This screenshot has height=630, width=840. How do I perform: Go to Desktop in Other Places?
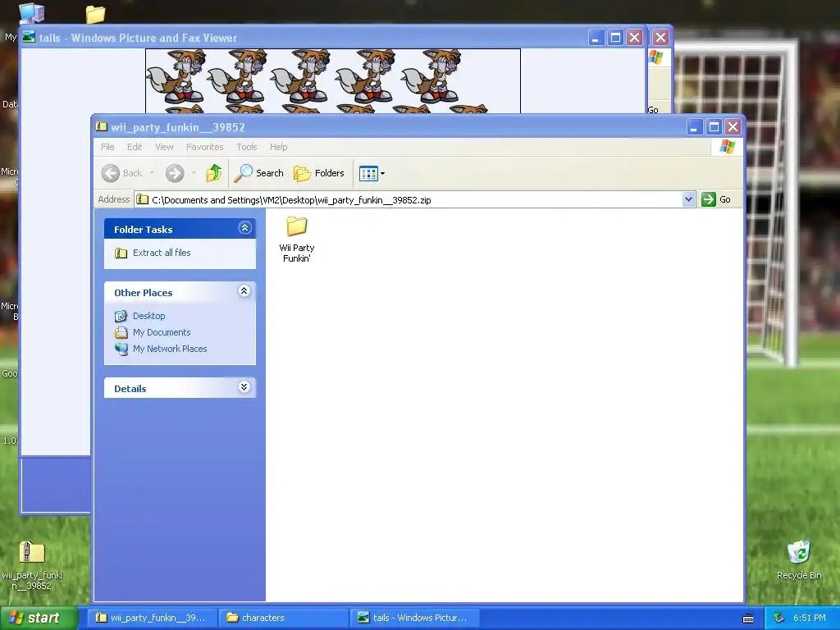[149, 316]
